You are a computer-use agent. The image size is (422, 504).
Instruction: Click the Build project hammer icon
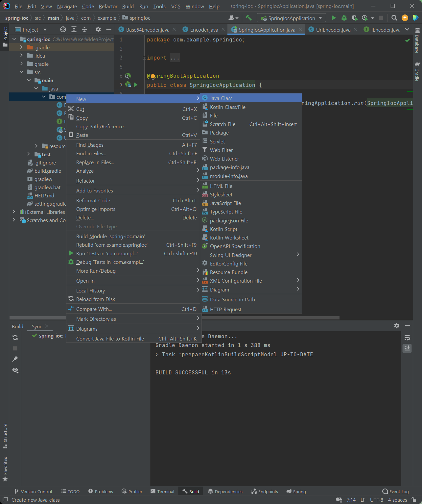248,18
